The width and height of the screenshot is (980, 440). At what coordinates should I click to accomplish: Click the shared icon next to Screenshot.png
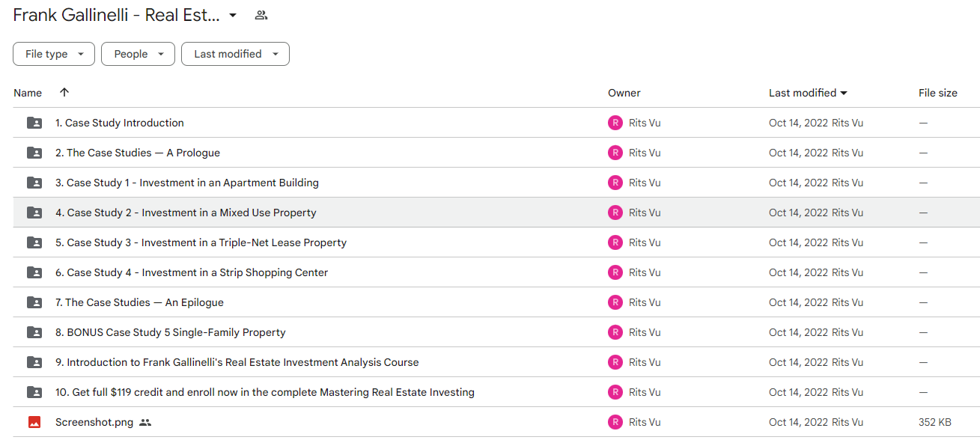(145, 422)
